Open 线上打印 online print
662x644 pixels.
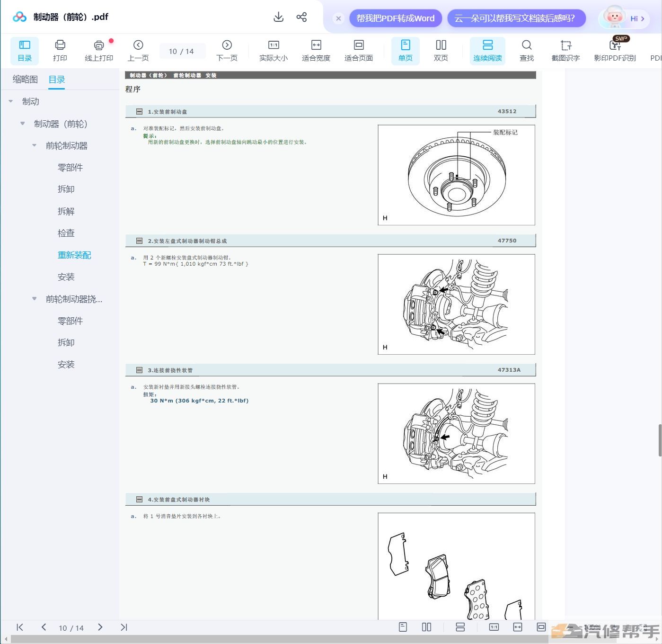99,51
